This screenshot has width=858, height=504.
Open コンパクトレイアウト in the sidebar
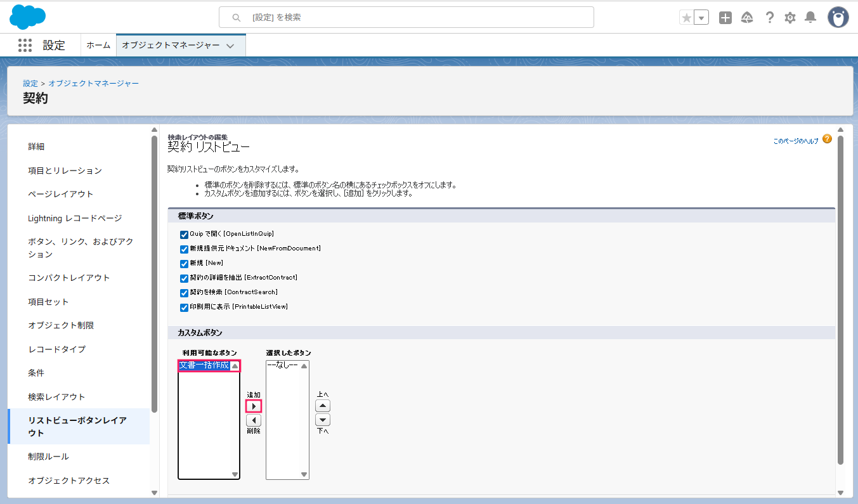(x=69, y=278)
